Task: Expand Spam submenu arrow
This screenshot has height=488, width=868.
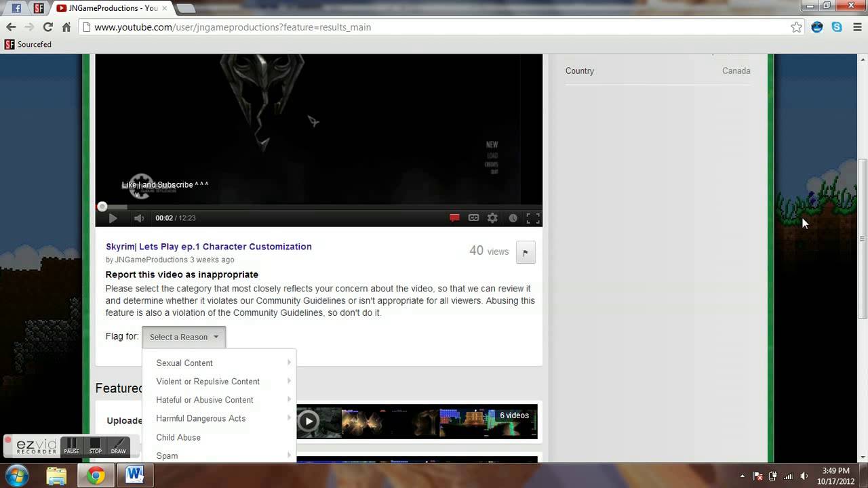Action: (289, 455)
